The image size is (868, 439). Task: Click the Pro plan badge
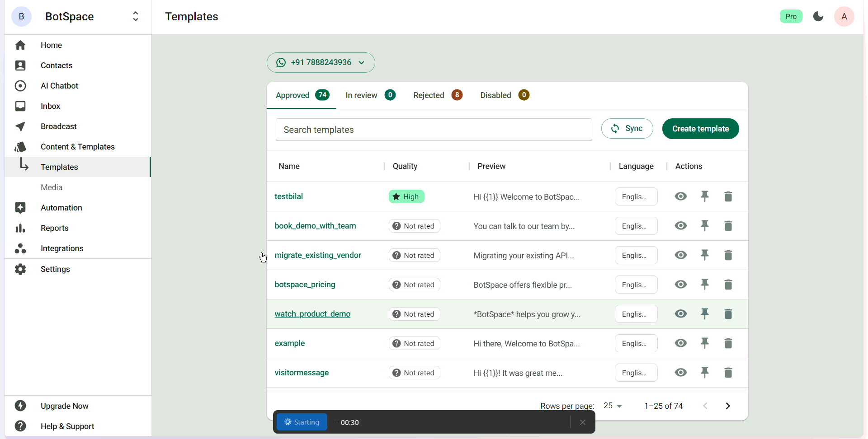(791, 17)
